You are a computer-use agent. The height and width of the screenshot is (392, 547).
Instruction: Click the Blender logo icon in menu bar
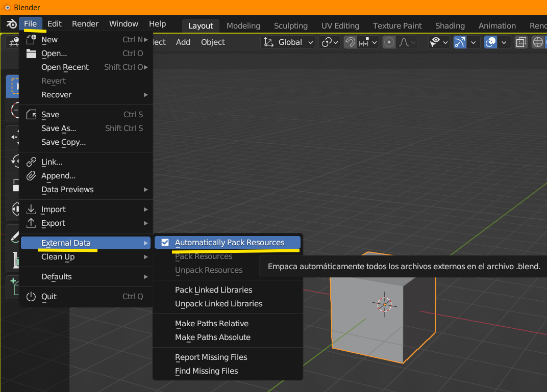point(11,23)
